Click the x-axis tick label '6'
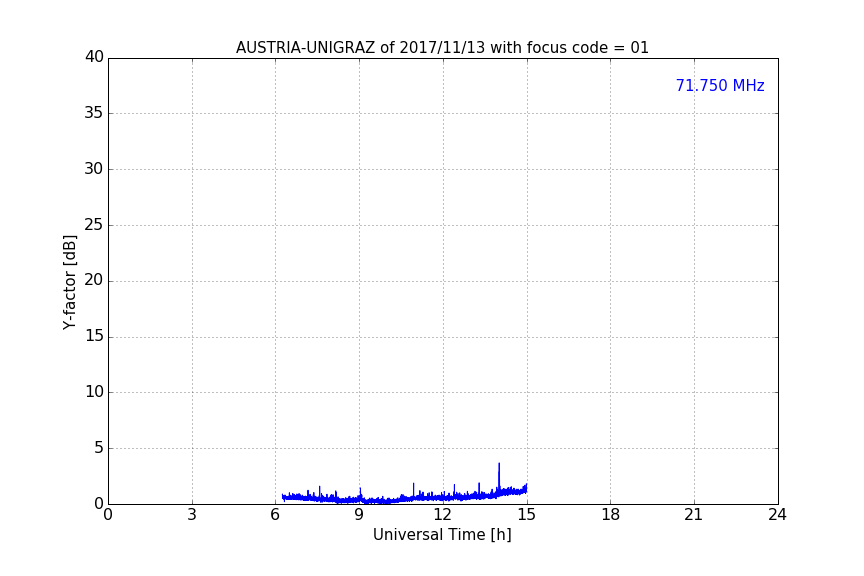 276,515
